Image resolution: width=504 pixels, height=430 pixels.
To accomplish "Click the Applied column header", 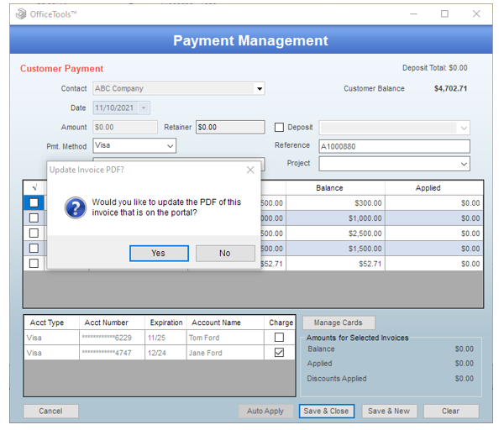I will (434, 188).
